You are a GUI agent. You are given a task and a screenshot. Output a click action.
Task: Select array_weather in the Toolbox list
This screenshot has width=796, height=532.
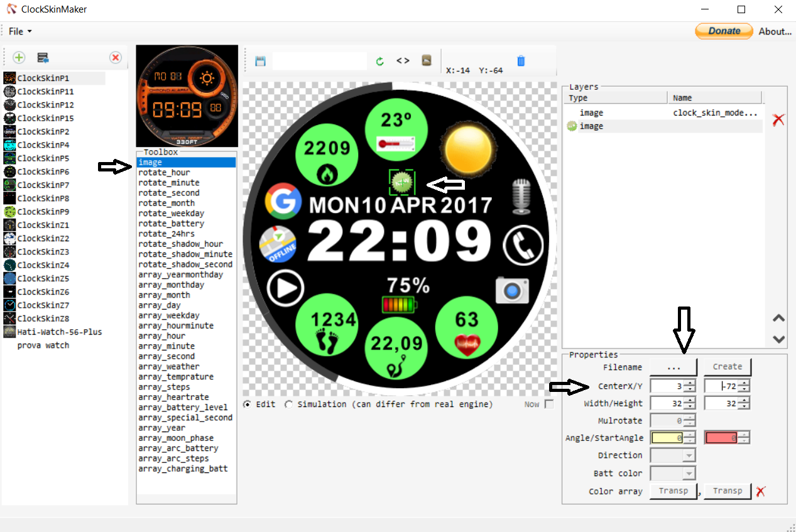(x=168, y=366)
